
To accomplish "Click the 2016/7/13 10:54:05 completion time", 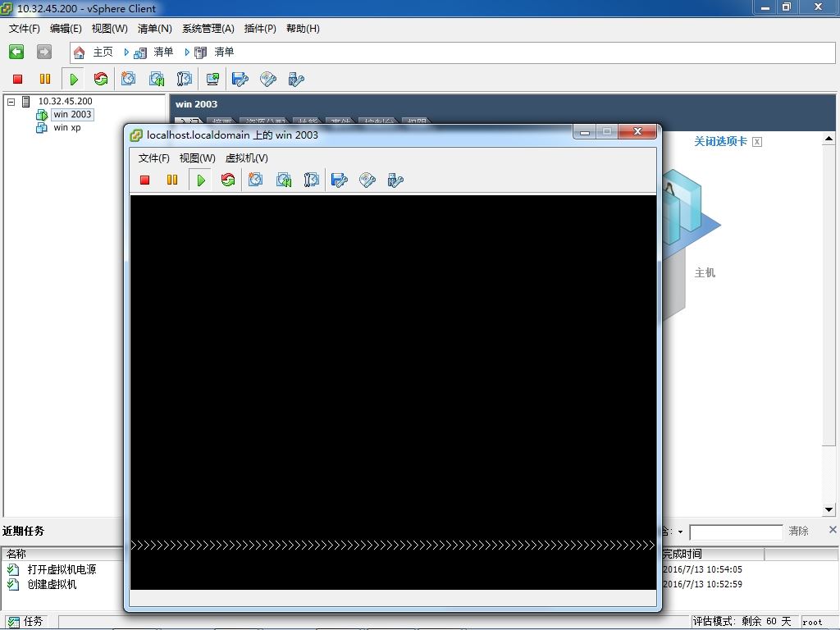I will 702,569.
